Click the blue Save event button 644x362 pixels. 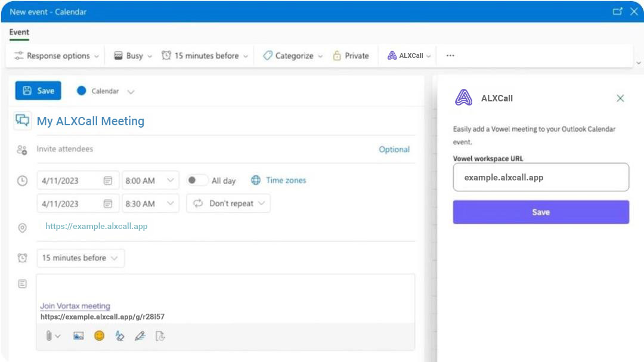pos(38,91)
